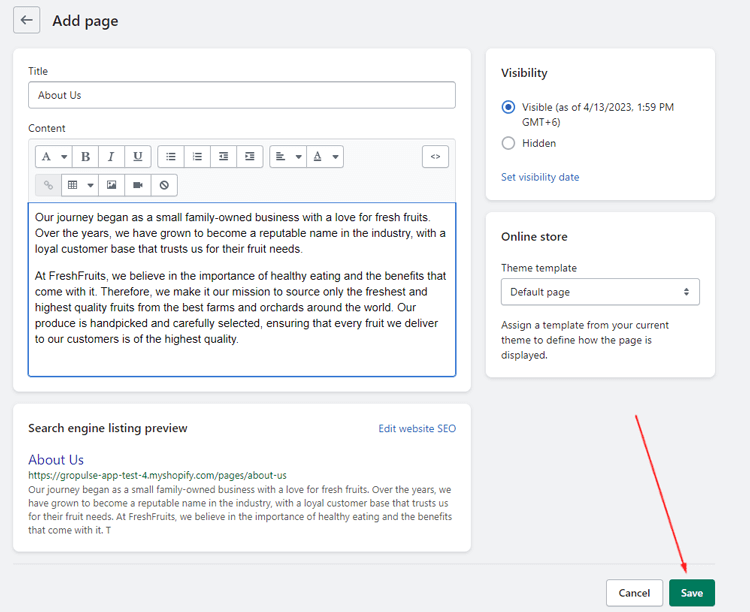Click the Search engine listing preview heading
Viewport: 750px width, 612px height.
click(x=108, y=428)
